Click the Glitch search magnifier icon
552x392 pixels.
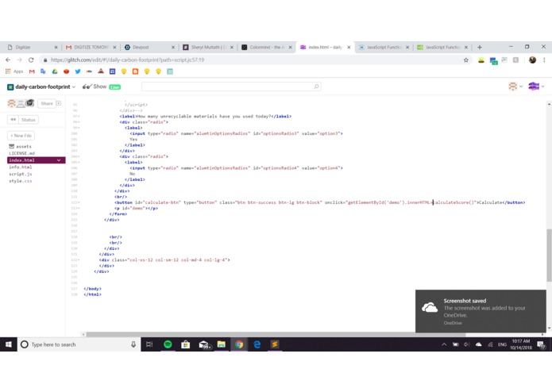316,86
